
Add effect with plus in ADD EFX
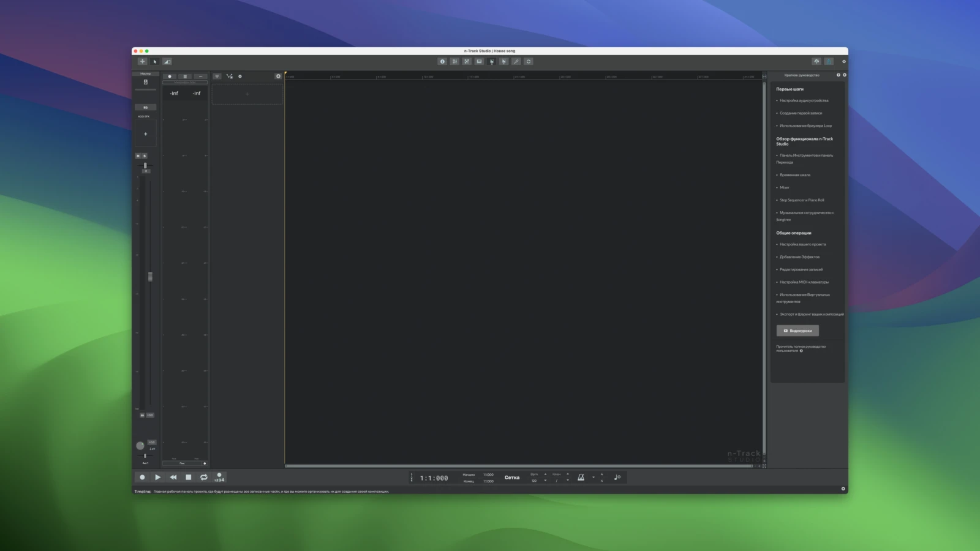[x=145, y=133]
